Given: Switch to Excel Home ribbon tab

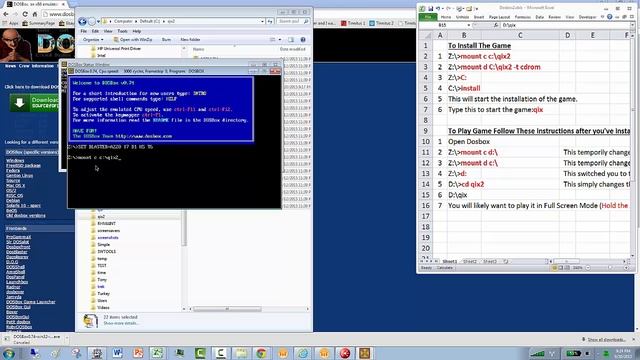Looking at the screenshot, I should pyautogui.click(x=446, y=17).
